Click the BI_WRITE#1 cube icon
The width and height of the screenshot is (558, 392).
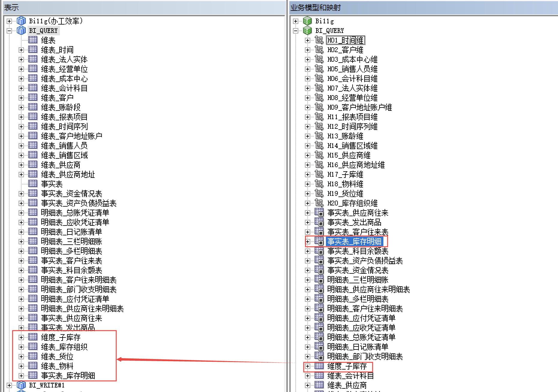[x=21, y=385]
